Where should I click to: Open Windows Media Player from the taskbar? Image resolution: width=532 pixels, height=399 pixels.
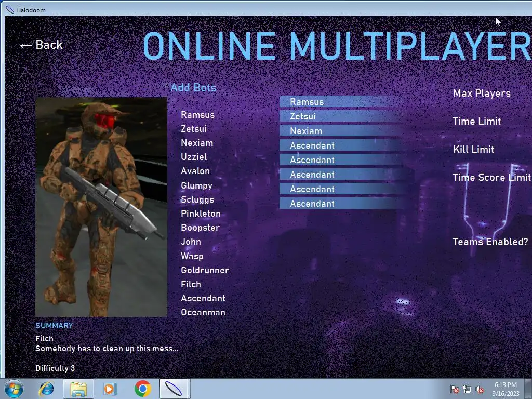[x=110, y=389]
